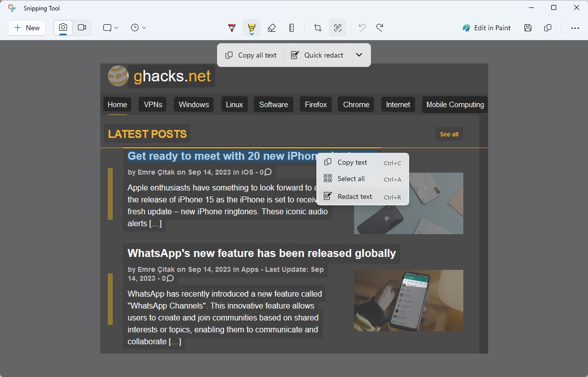Toggle the Text actions icon
Screen dimensions: 588x377
338,28
